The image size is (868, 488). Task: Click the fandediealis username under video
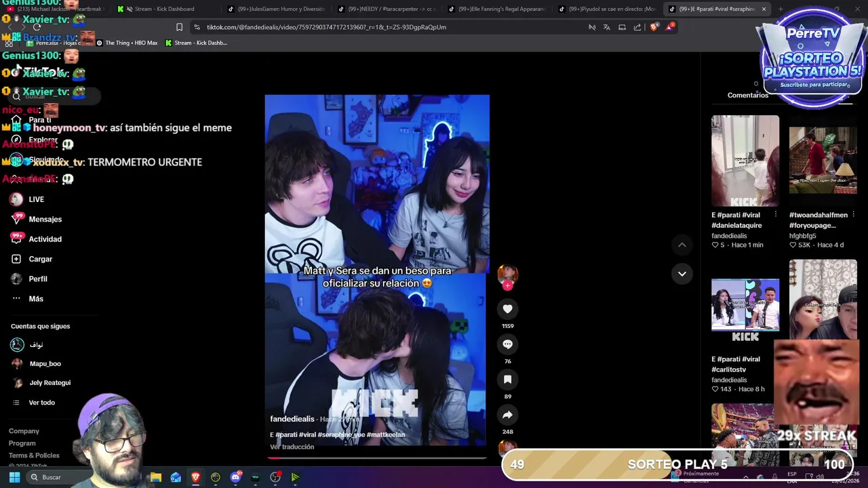click(x=292, y=419)
